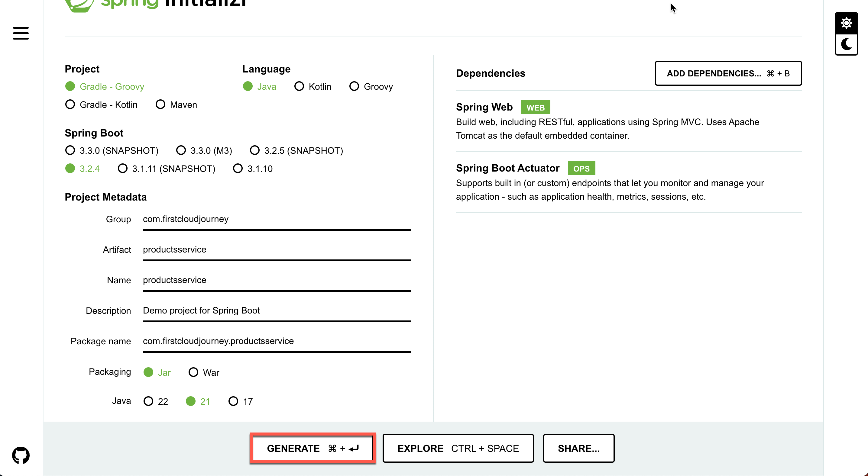The width and height of the screenshot is (868, 476).
Task: Switch to the dark theme moon icon
Action: (x=846, y=44)
